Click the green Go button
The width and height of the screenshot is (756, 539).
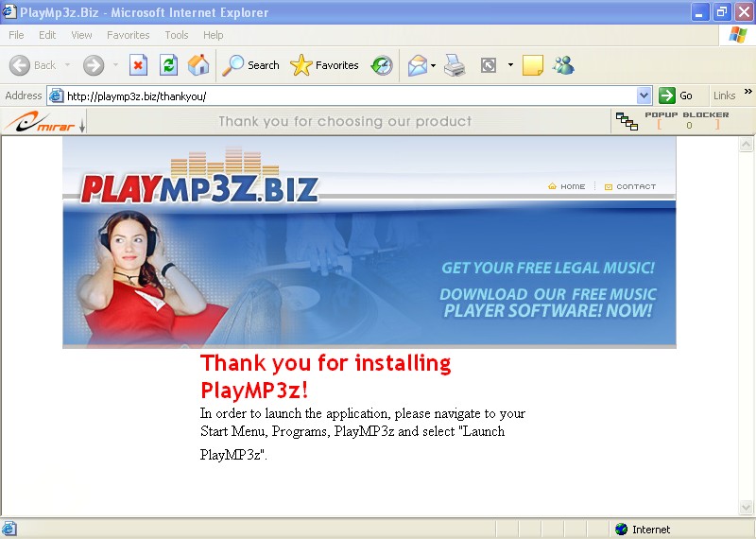(676, 96)
